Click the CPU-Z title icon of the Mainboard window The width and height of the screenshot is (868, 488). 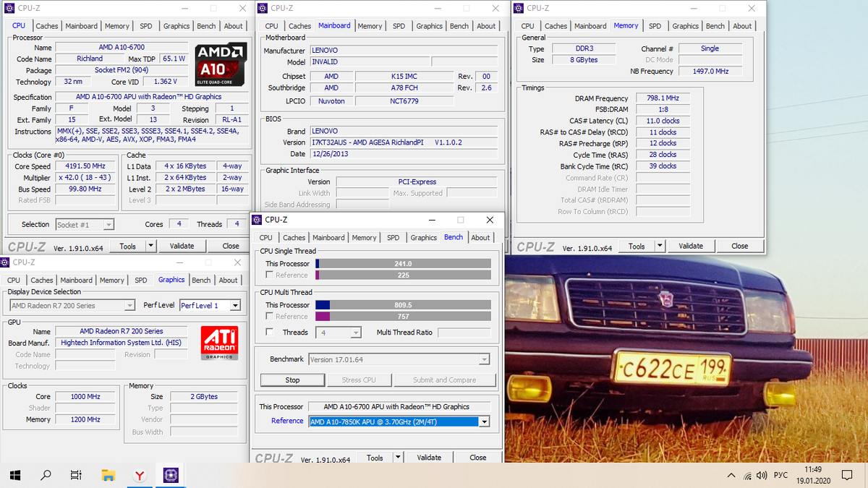pos(263,8)
